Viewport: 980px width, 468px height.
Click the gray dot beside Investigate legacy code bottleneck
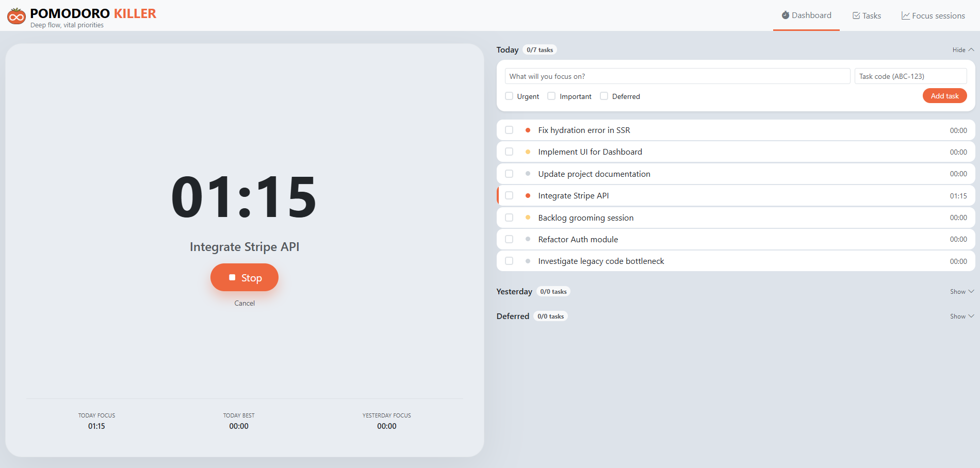528,261
